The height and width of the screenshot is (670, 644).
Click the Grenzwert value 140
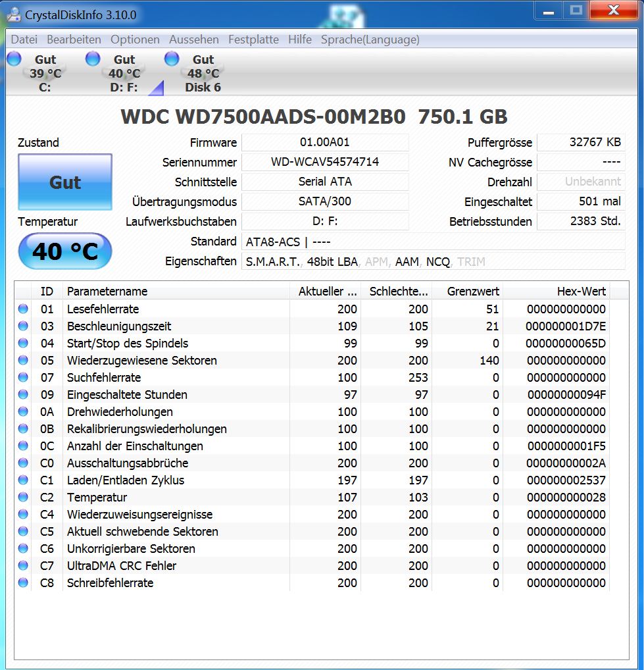[x=489, y=361]
